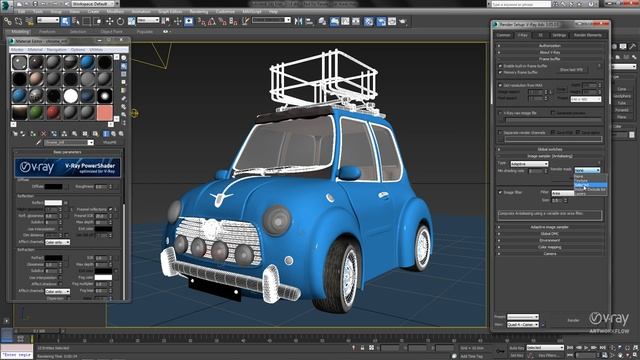The height and width of the screenshot is (360, 640).
Task: Click Get Material in Material Editor
Action: 15,133
